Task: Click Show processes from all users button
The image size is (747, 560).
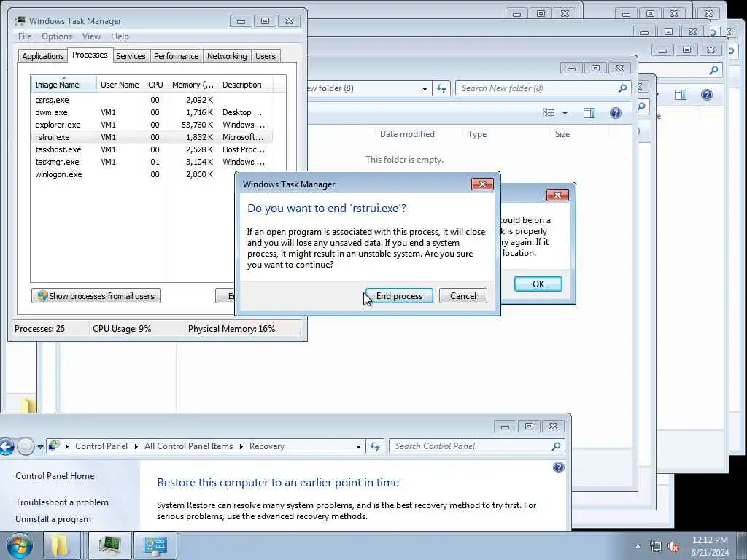Action: click(x=96, y=296)
